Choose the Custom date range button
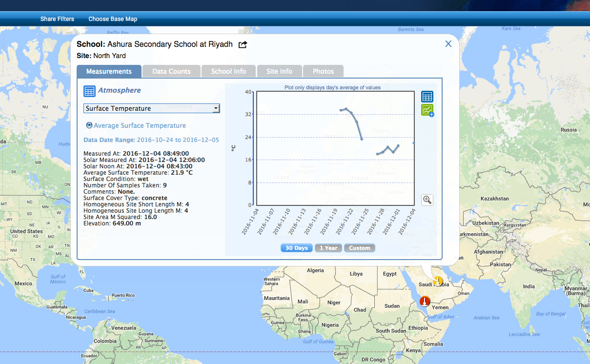 (x=359, y=248)
